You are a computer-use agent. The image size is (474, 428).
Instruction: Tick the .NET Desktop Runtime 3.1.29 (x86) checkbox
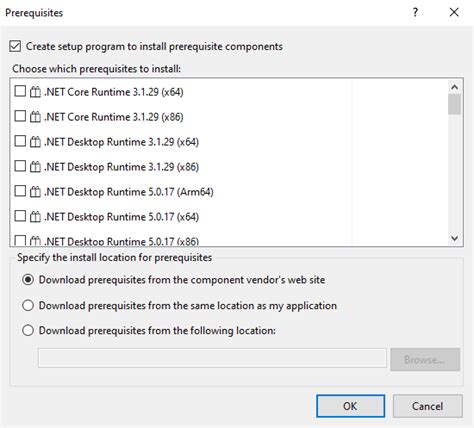tap(20, 166)
